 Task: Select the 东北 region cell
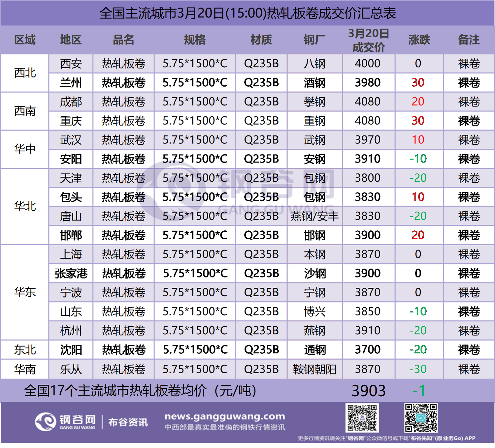pyautogui.click(x=25, y=350)
